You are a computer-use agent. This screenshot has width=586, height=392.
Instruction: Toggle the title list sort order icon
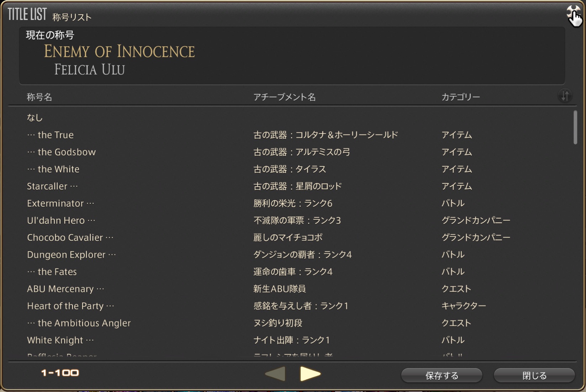(565, 96)
